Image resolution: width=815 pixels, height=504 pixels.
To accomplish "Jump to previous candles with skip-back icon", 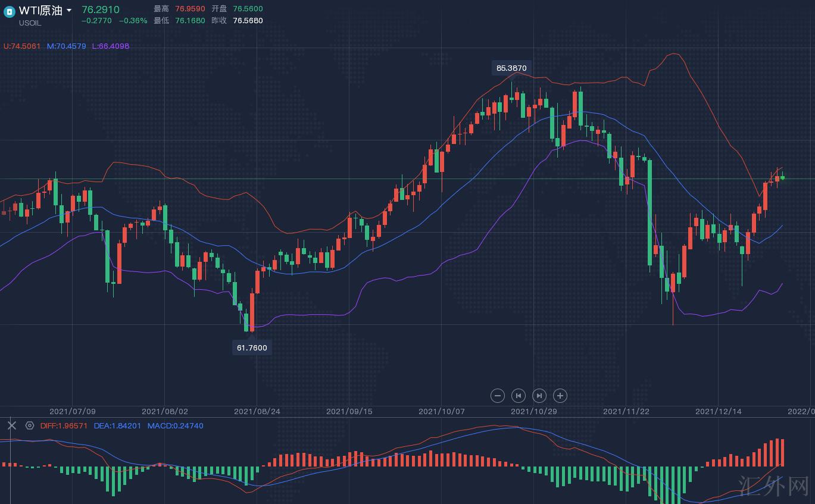I will 519,396.
